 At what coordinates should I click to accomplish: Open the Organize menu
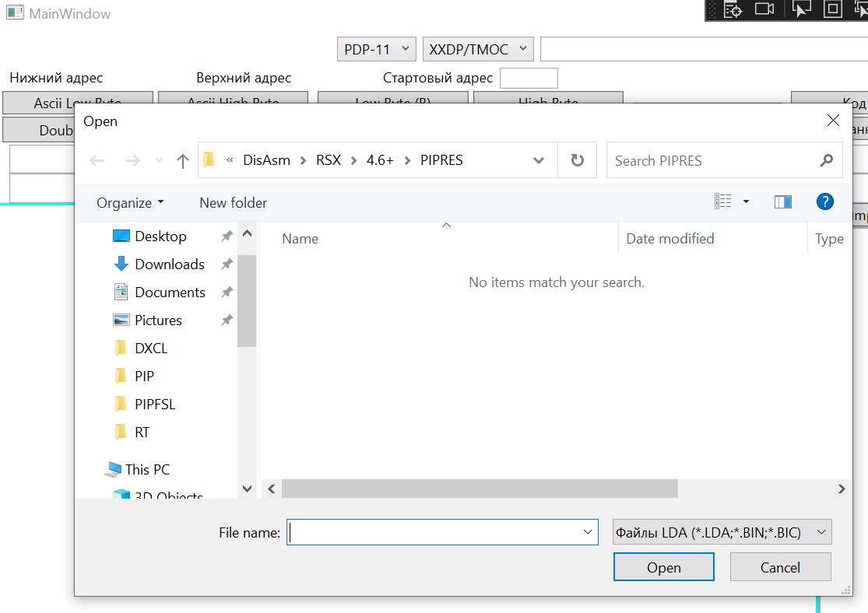[x=129, y=203]
